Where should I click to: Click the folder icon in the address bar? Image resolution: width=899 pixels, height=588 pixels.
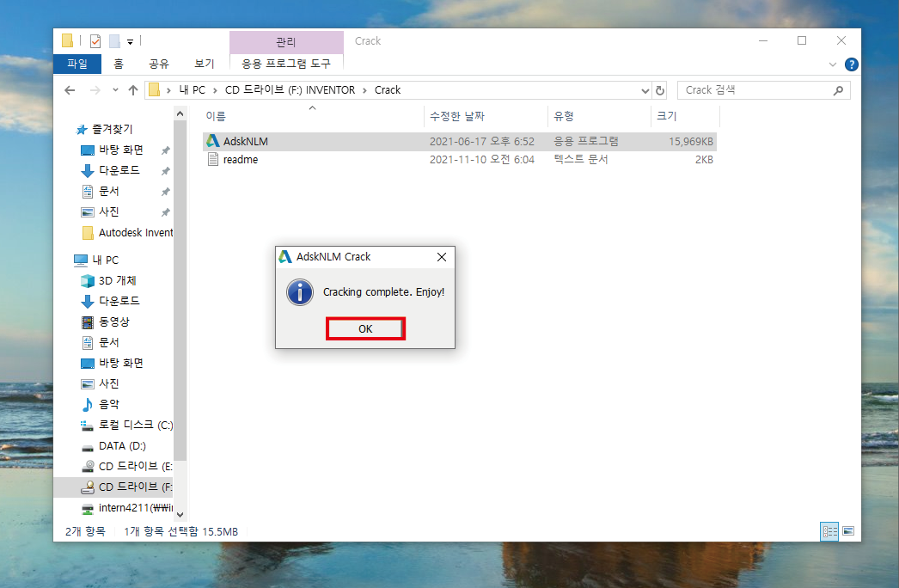coord(154,90)
